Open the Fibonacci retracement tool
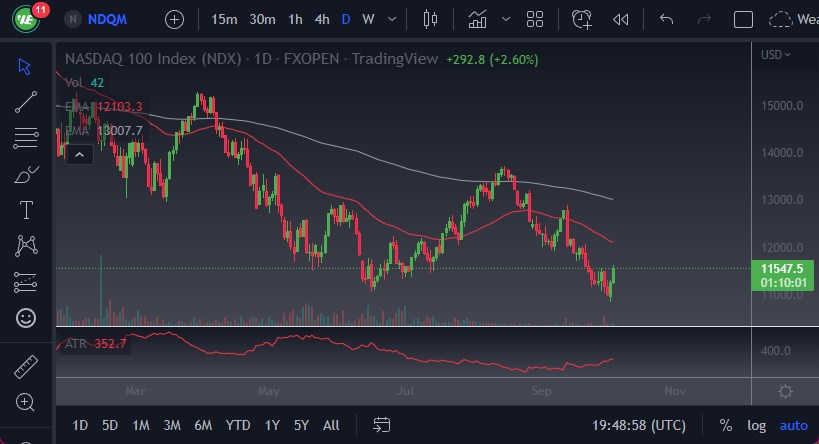Screen dimensions: 819x444 coord(26,138)
